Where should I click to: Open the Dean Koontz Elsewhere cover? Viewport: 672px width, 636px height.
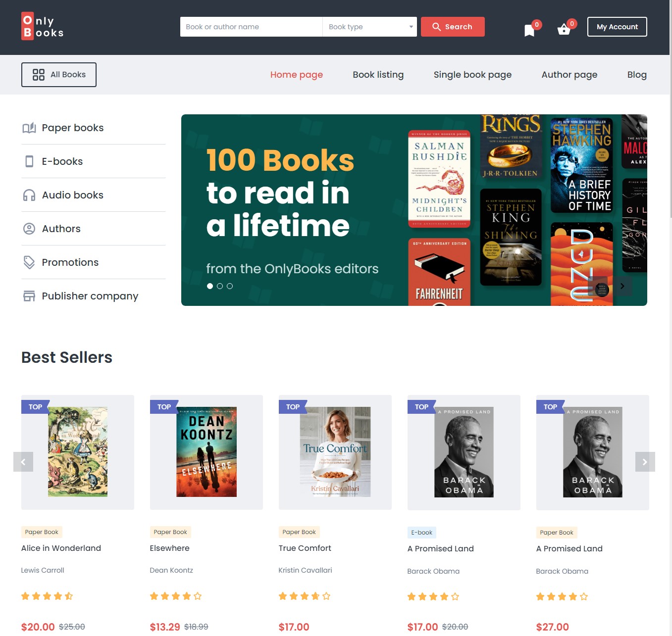(x=207, y=452)
